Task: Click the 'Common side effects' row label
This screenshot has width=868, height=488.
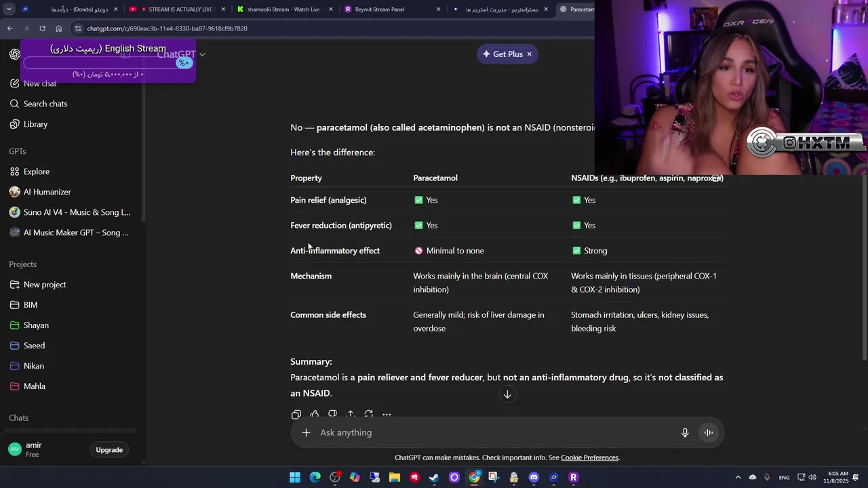Action: point(328,315)
